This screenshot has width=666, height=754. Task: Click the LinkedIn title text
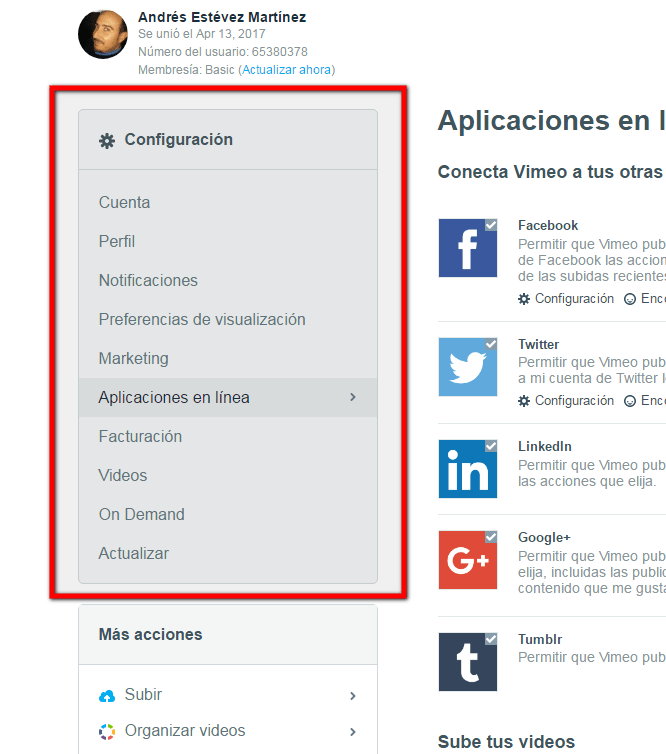pos(544,446)
